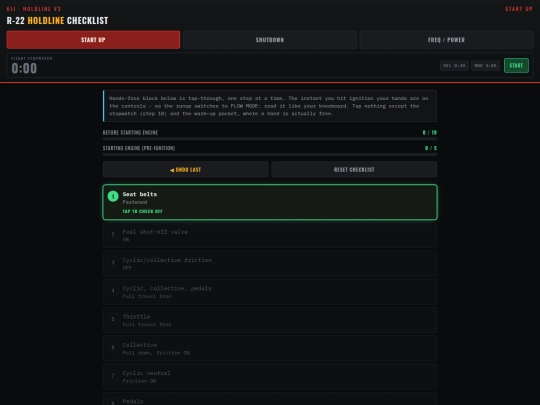Select the Cyclic neutral step
Viewport: 540px width, 405px height.
click(270, 376)
